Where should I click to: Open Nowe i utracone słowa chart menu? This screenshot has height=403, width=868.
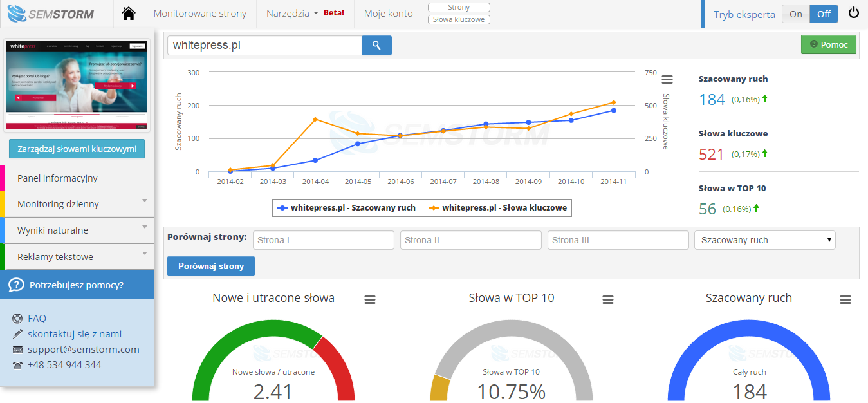(370, 300)
